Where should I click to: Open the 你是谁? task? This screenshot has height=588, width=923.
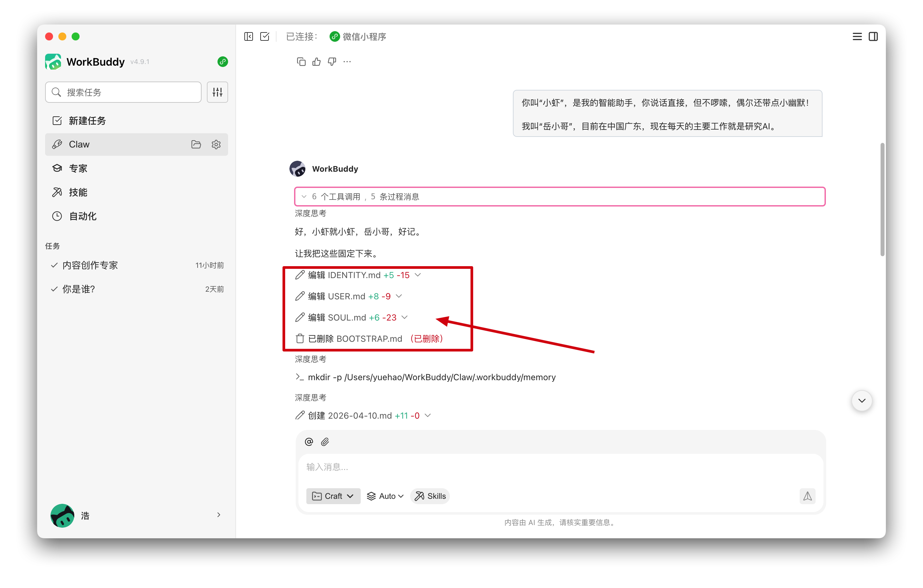(x=137, y=289)
